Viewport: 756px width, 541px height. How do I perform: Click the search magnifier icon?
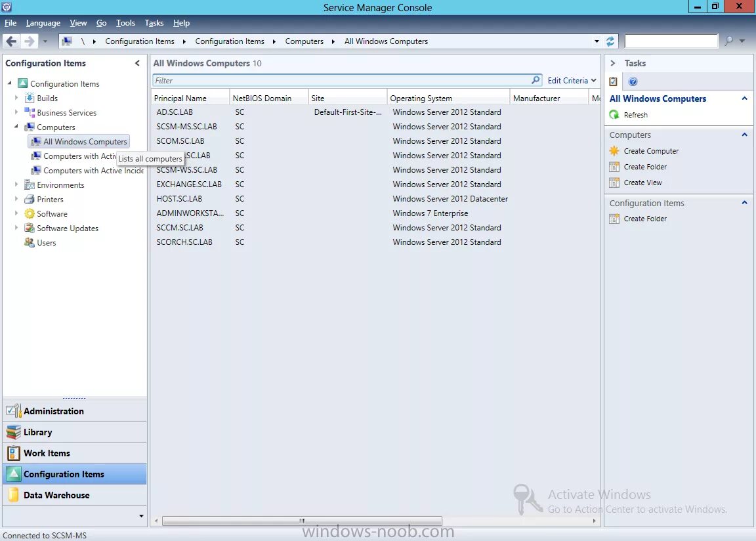pyautogui.click(x=728, y=41)
